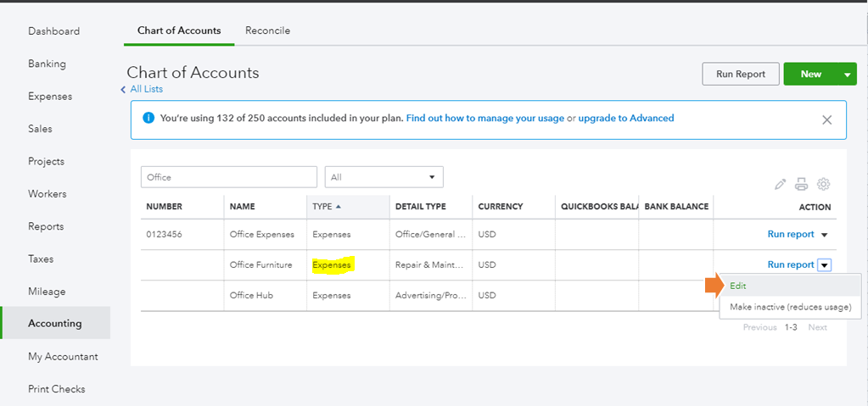The image size is (868, 406).
Task: Click the Previous pagination link
Action: tap(759, 327)
